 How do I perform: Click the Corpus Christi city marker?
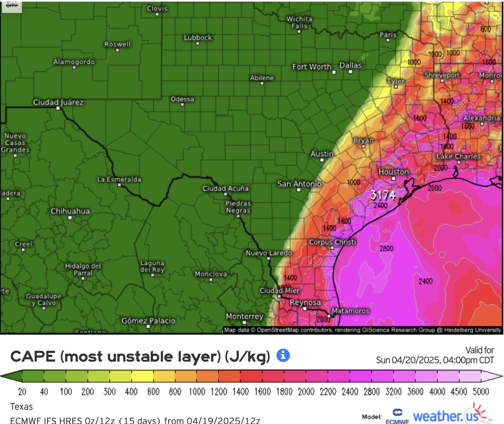pyautogui.click(x=332, y=248)
